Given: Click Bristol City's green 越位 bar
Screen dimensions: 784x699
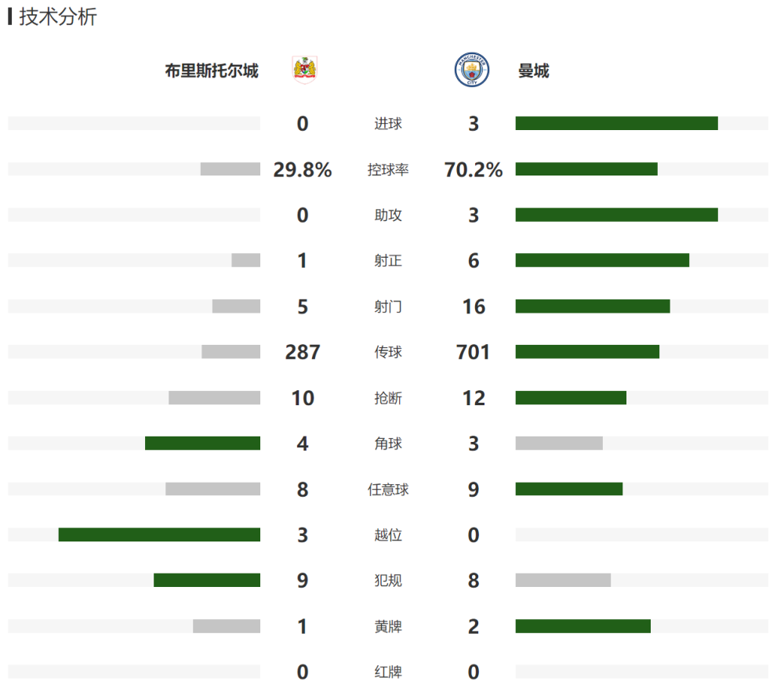Looking at the screenshot, I should point(159,534).
